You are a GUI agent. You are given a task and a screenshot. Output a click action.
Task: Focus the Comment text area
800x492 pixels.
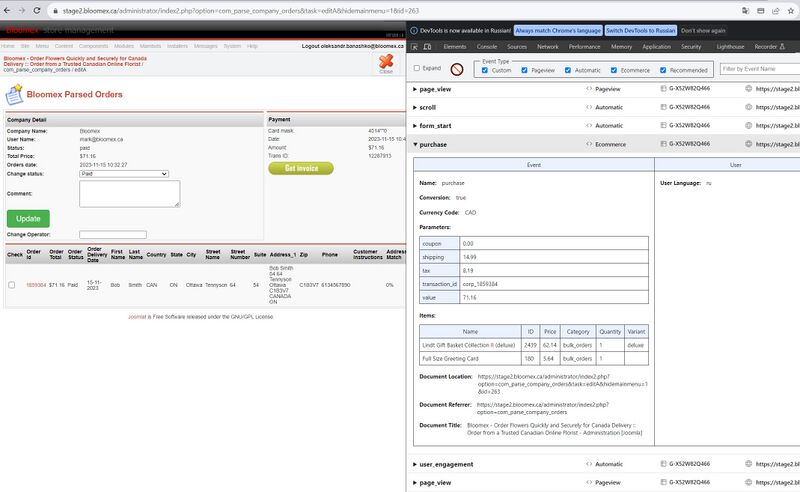tap(130, 194)
